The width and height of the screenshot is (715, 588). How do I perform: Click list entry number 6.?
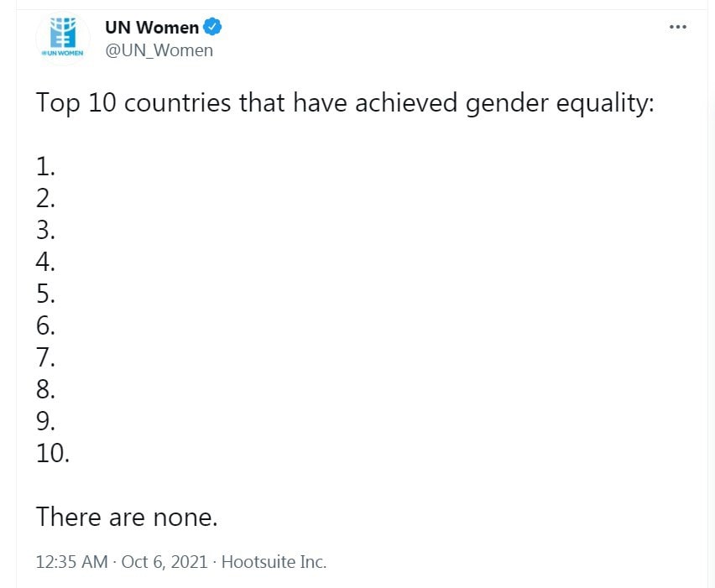(x=45, y=326)
